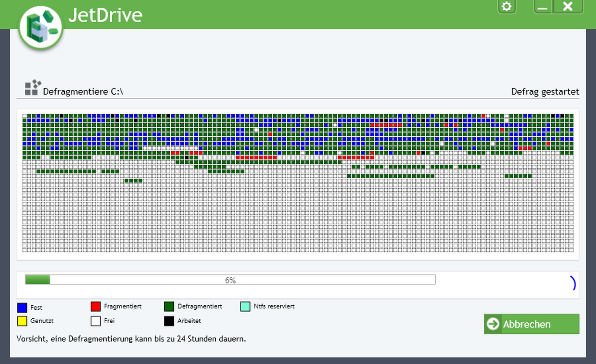
Task: Click the JetDrive logo icon
Action: [41, 27]
